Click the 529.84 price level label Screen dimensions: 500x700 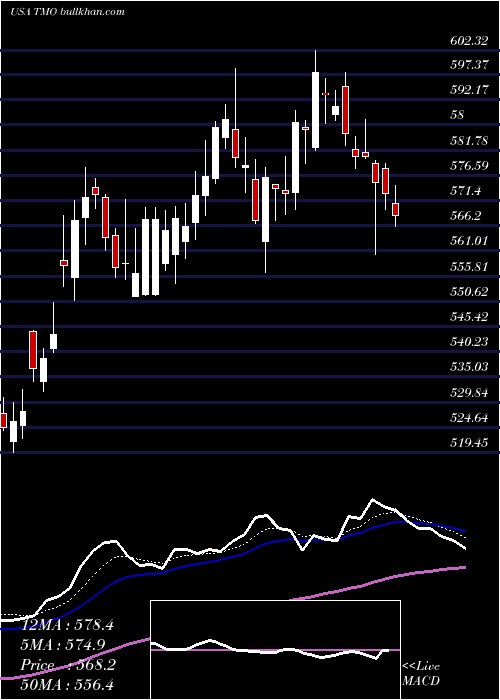click(468, 392)
